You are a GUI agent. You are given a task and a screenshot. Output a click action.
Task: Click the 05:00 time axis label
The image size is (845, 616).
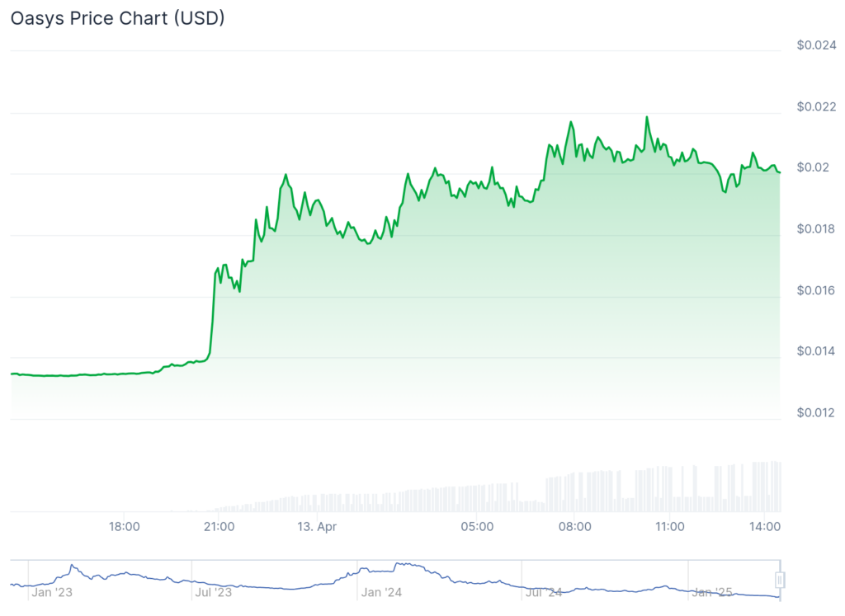point(477,526)
